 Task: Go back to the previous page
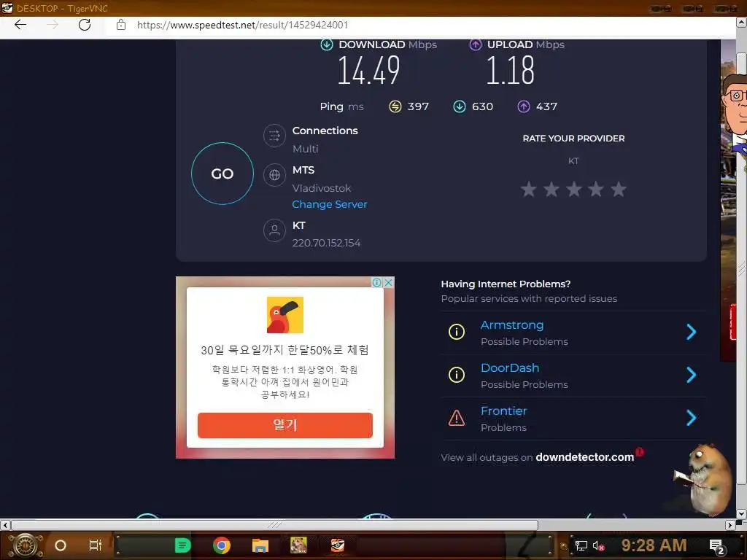[20, 25]
